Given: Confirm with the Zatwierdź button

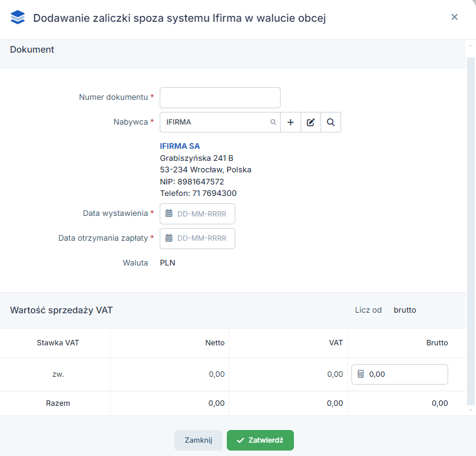Looking at the screenshot, I should [260, 440].
